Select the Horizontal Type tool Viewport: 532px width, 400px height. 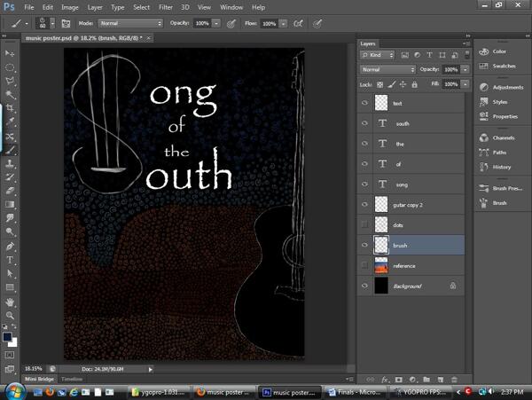[10, 260]
